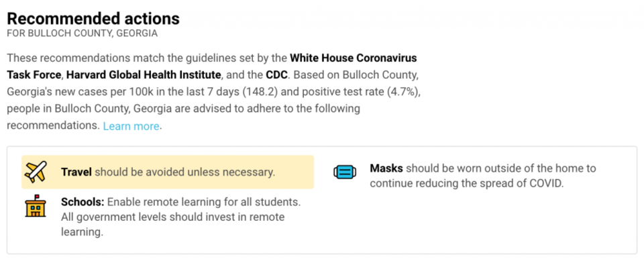Click the bold Masks label
This screenshot has height=259, width=644.
[x=386, y=168]
